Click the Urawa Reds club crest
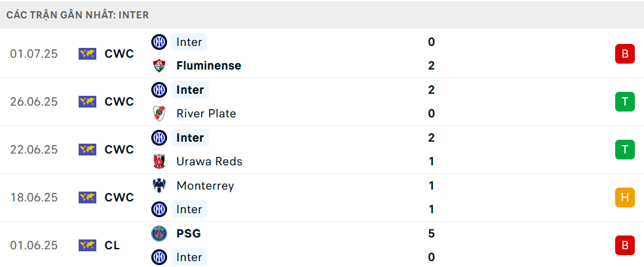Viewport: 644px width, 267px height. coord(159,161)
